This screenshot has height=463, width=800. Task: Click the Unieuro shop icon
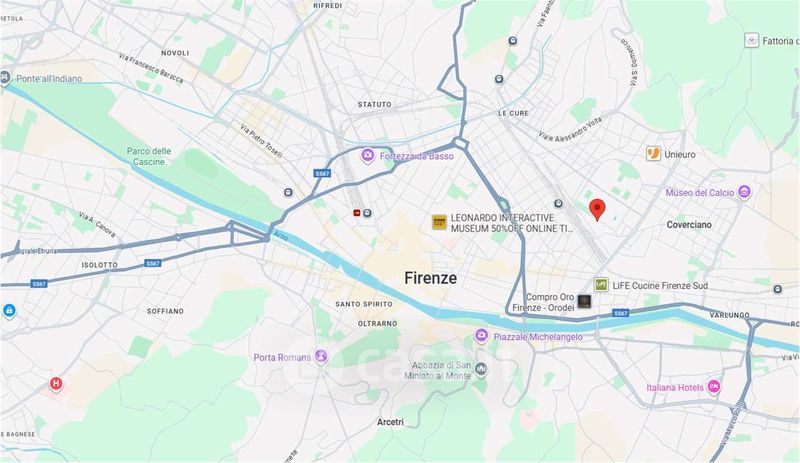click(653, 153)
